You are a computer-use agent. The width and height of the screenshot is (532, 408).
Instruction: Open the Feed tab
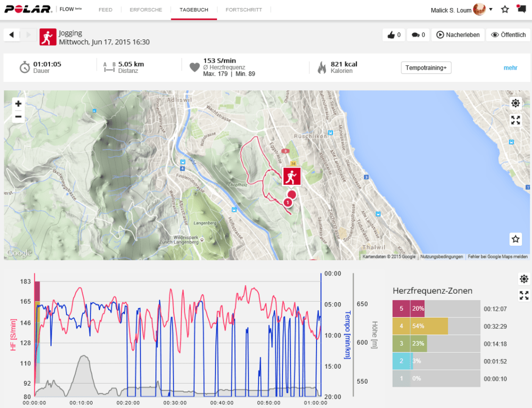coord(105,10)
